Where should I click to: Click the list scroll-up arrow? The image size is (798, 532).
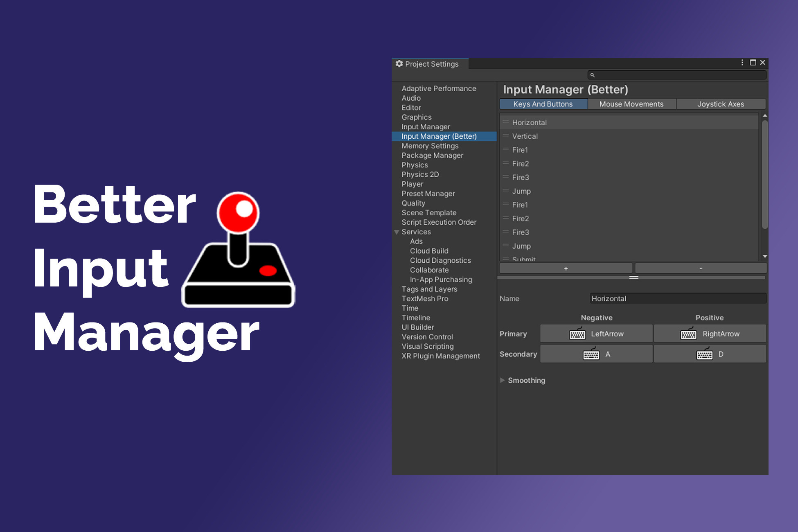pos(764,116)
